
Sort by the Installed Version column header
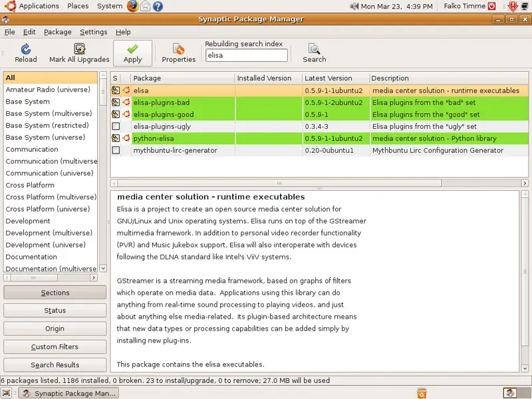coord(268,78)
